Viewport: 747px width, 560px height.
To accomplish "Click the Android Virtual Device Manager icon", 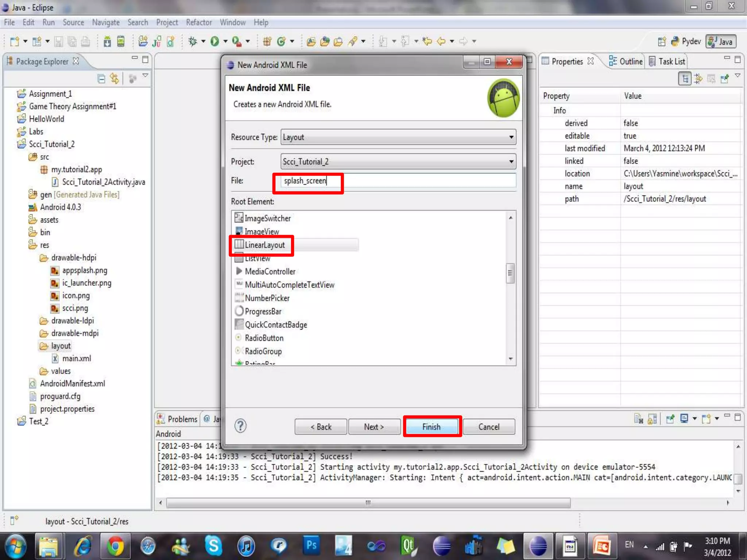I will [121, 42].
